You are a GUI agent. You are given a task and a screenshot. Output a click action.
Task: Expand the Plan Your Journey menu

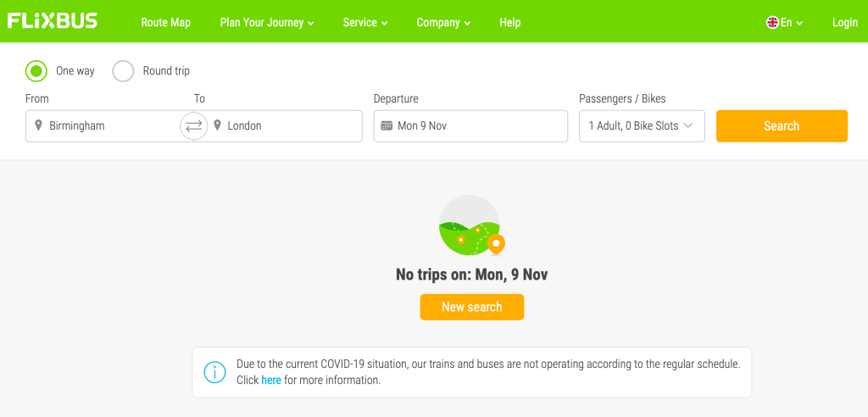[x=266, y=23]
